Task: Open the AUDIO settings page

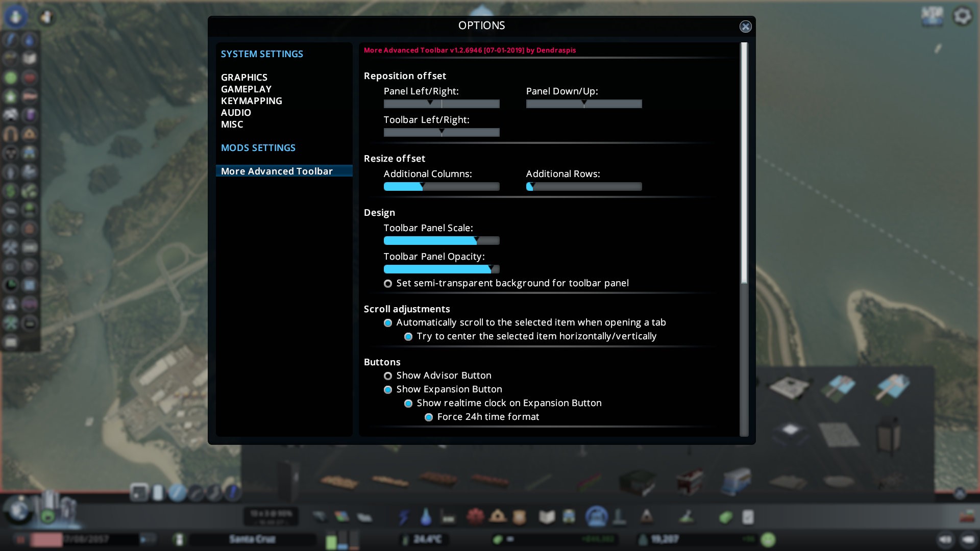Action: click(236, 113)
